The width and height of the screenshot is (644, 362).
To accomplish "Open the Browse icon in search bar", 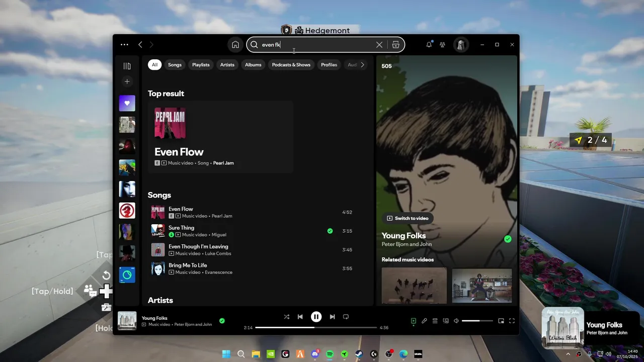I will [x=396, y=45].
